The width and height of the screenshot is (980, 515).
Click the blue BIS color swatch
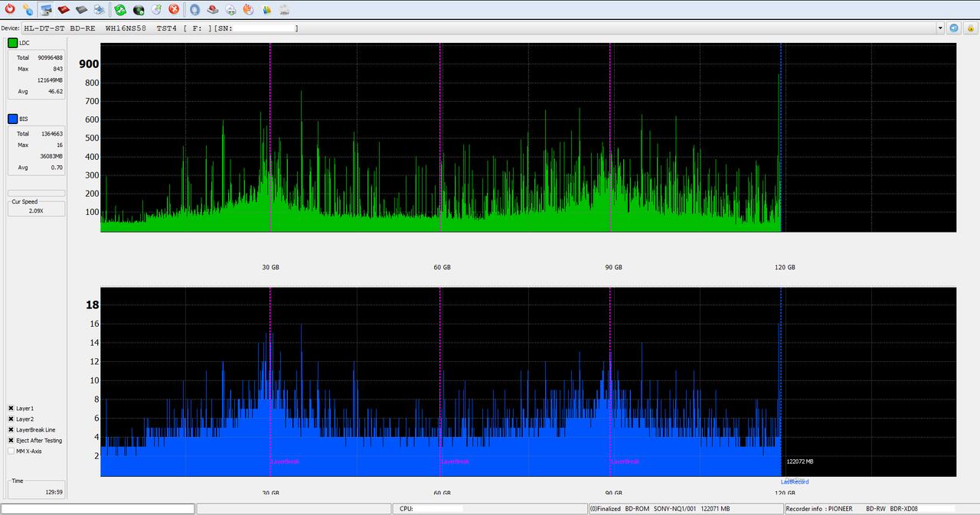click(12, 119)
